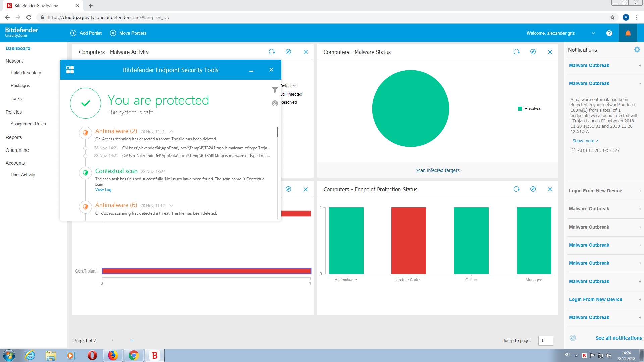Collapse the Antimalware (2) event details
Viewport: 644px width, 362px height.
pyautogui.click(x=171, y=131)
